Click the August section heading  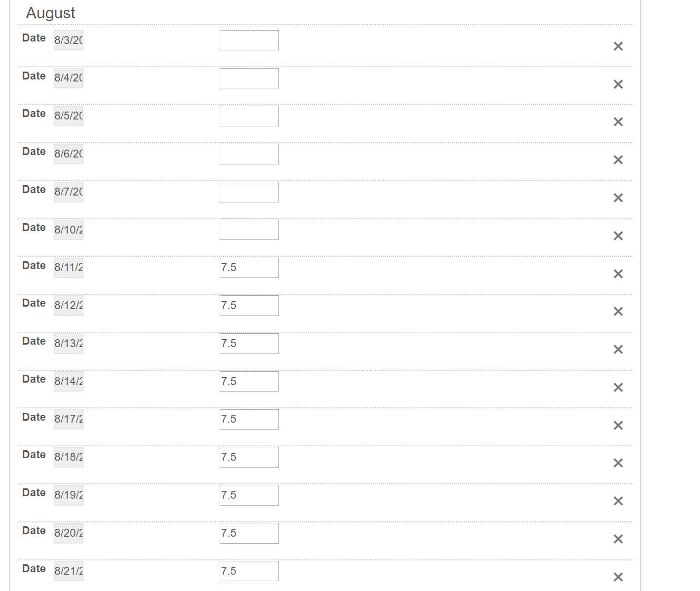(50, 13)
